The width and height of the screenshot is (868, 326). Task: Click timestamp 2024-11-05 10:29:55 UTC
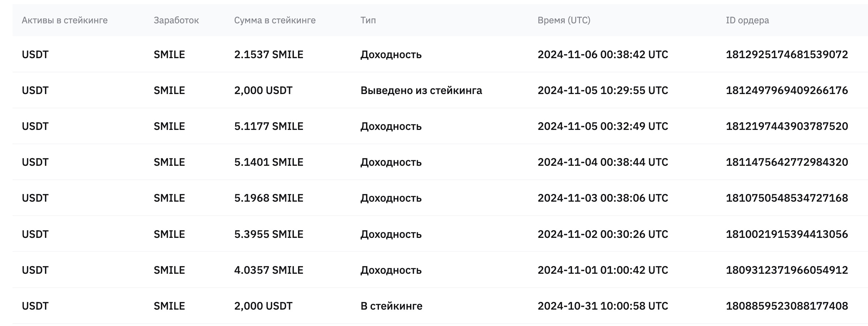pyautogui.click(x=603, y=90)
